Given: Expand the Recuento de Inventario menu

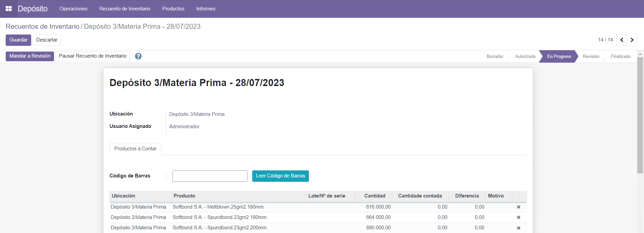Looking at the screenshot, I should pyautogui.click(x=125, y=9).
